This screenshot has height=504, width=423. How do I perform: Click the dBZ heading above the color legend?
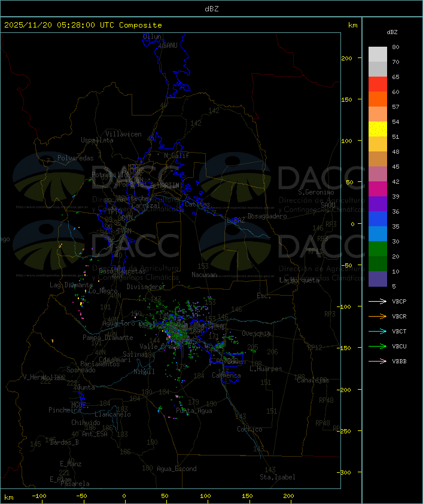click(x=392, y=32)
